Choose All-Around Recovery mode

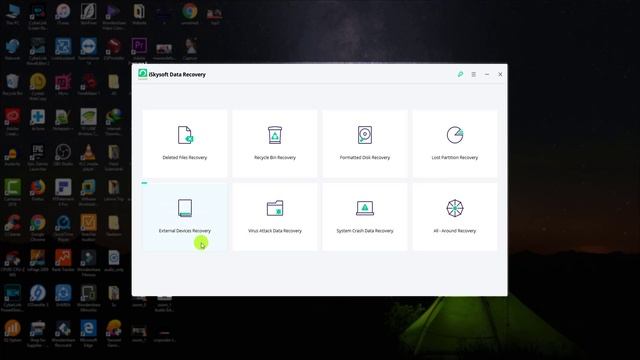(x=455, y=217)
